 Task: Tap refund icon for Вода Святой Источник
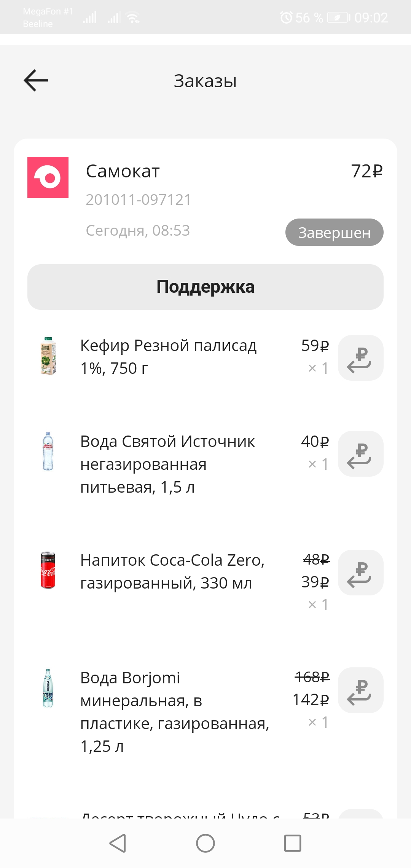[360, 454]
